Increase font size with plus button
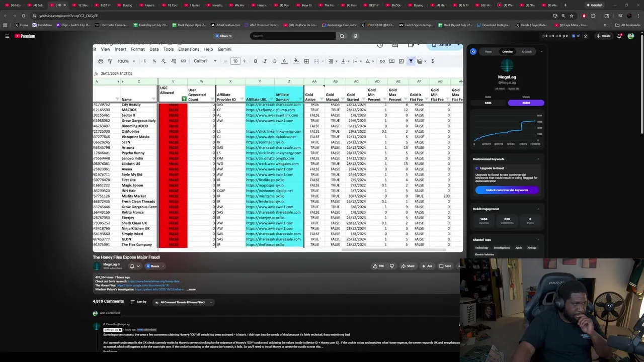Viewport: 644px width, 362px height. 245,61
